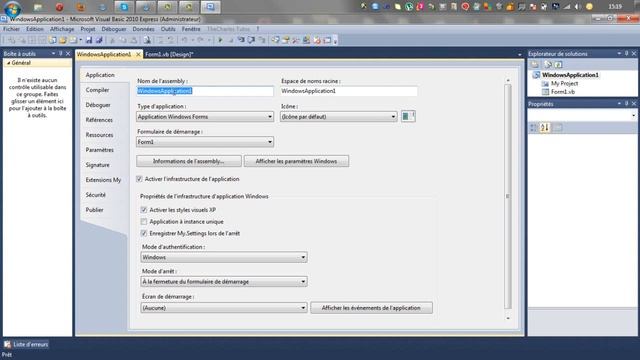Image resolution: width=640 pixels, height=360 pixels.
Task: Select the Sécurité settings page
Action: pyautogui.click(x=96, y=195)
